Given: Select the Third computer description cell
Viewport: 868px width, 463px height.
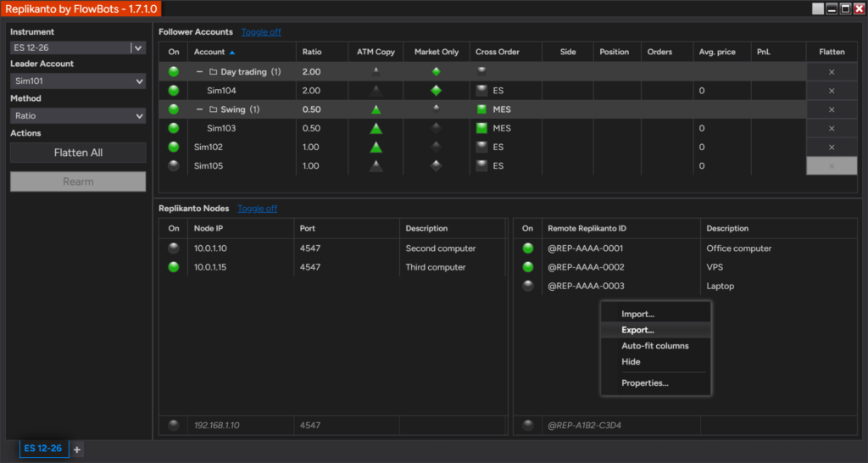Looking at the screenshot, I should (453, 267).
